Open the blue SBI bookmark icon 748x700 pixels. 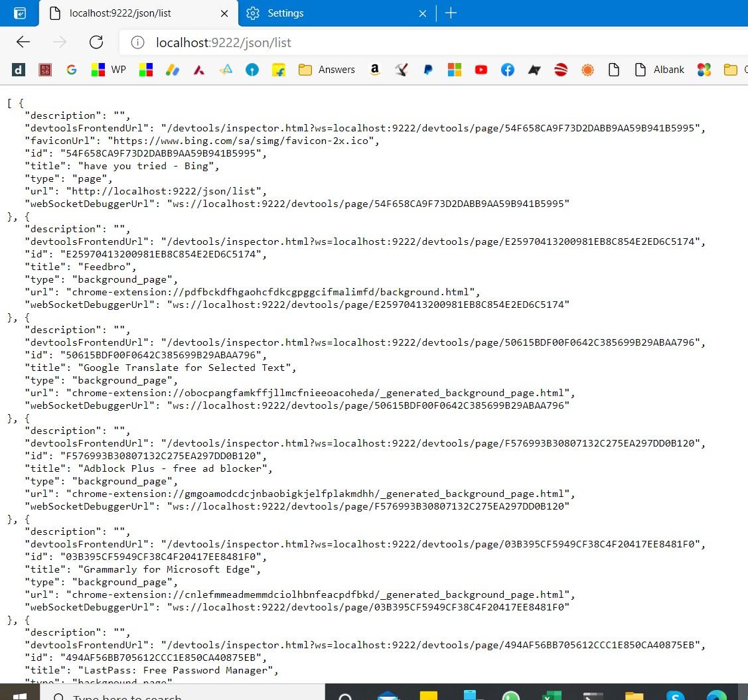click(252, 70)
